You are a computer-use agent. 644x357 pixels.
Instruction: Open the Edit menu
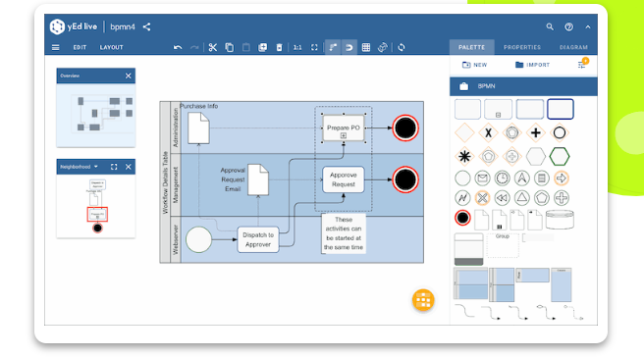[x=80, y=47]
